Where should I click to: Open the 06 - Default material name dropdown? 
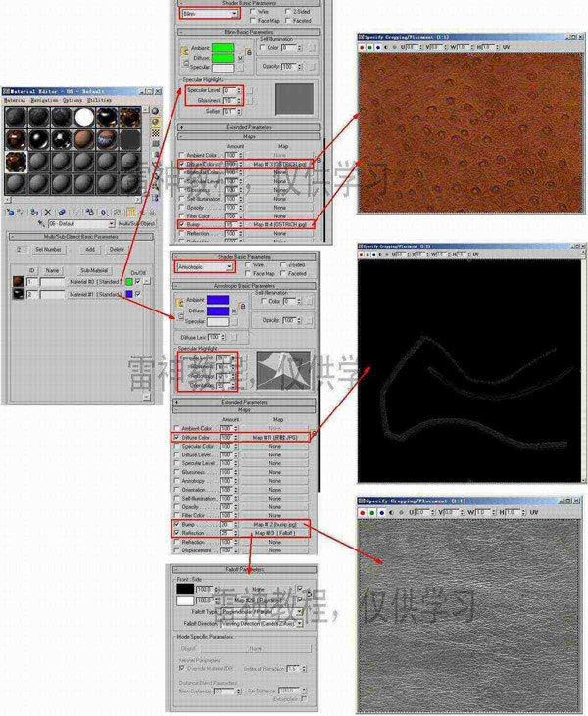point(82,224)
